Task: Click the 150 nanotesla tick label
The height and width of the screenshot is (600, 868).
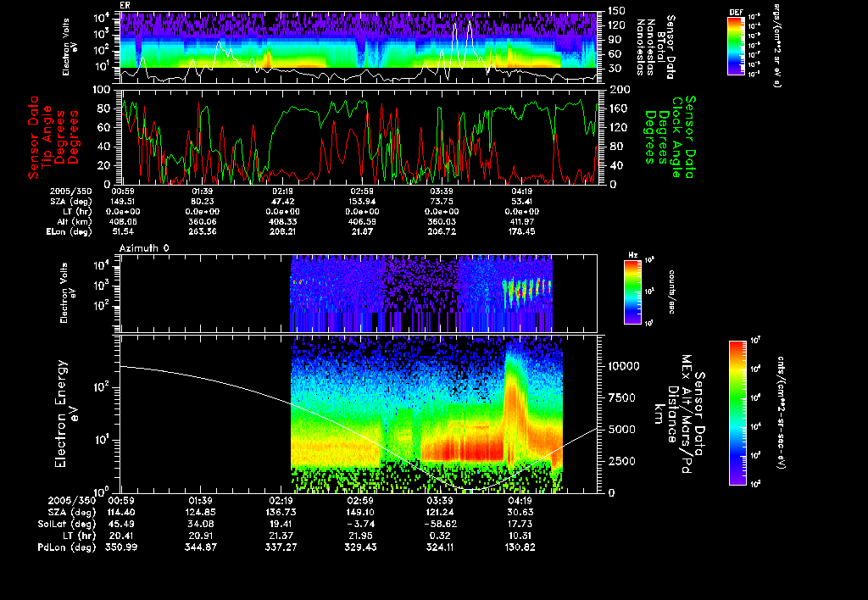Action: pos(617,10)
